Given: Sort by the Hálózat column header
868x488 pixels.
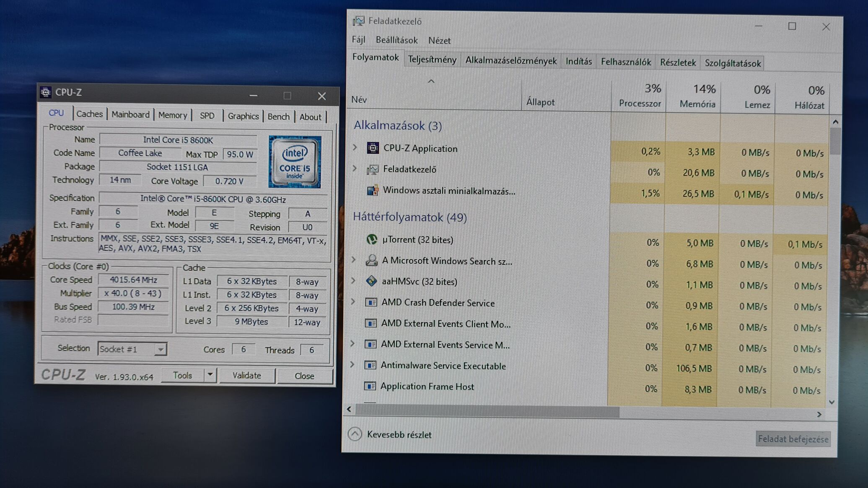Looking at the screenshot, I should pyautogui.click(x=802, y=98).
